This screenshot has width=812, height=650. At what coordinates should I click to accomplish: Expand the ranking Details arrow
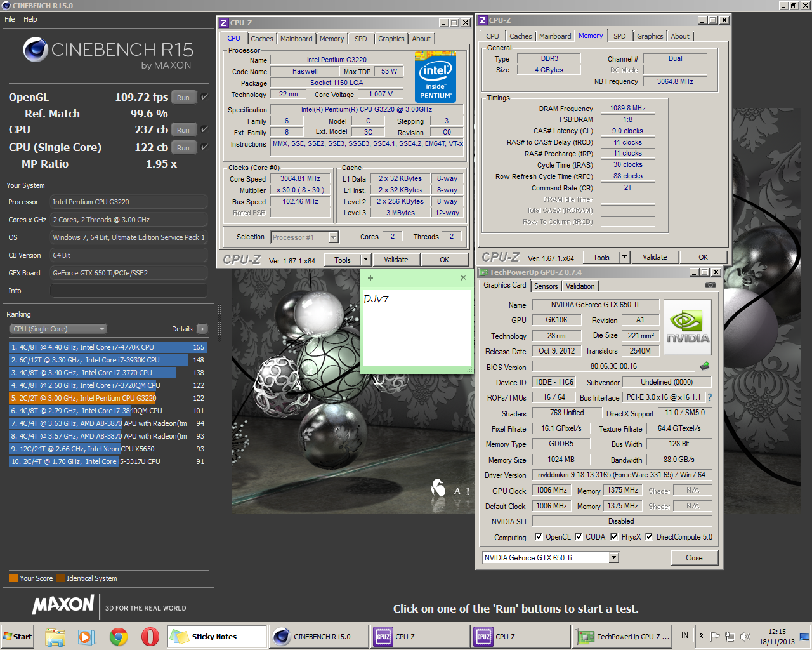tap(202, 329)
